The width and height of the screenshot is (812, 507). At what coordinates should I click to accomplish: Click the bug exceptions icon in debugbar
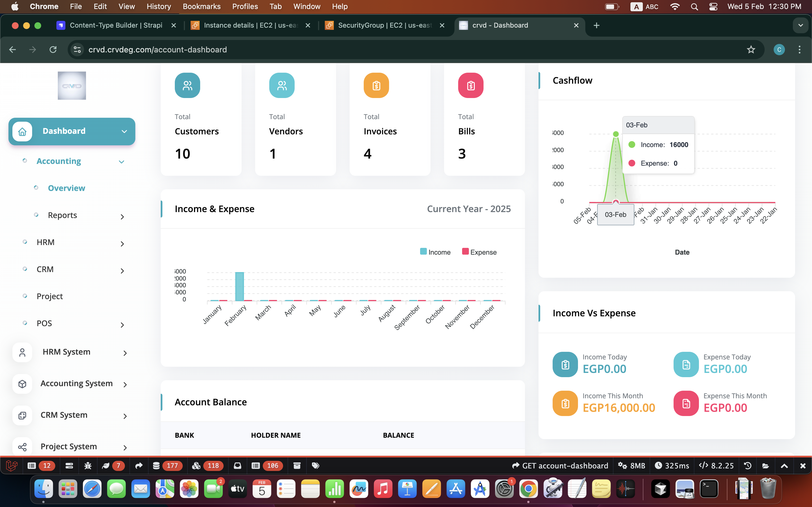click(88, 465)
